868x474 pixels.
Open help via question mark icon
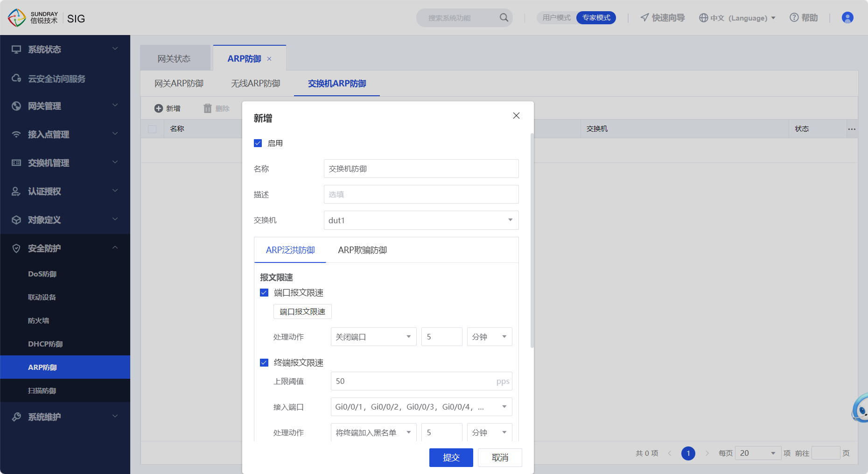[x=794, y=17]
